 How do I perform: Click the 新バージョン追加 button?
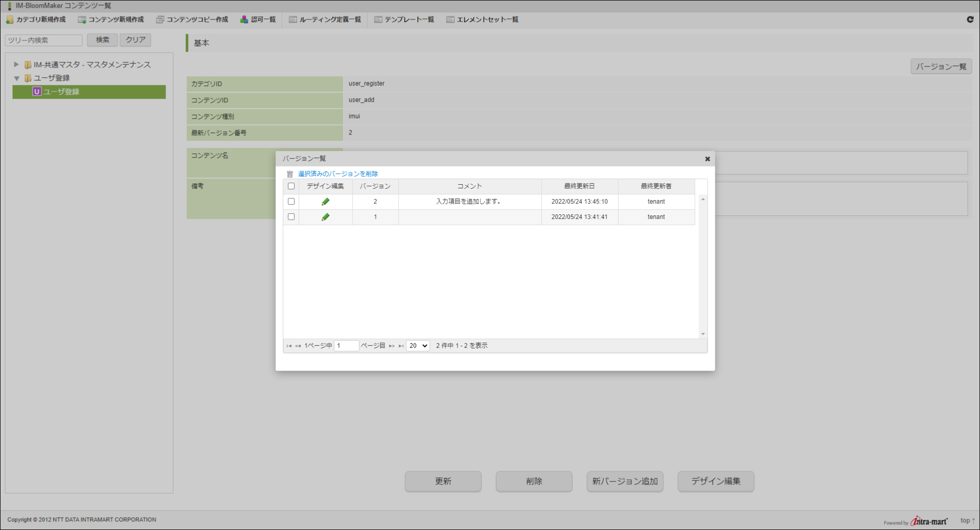point(624,481)
